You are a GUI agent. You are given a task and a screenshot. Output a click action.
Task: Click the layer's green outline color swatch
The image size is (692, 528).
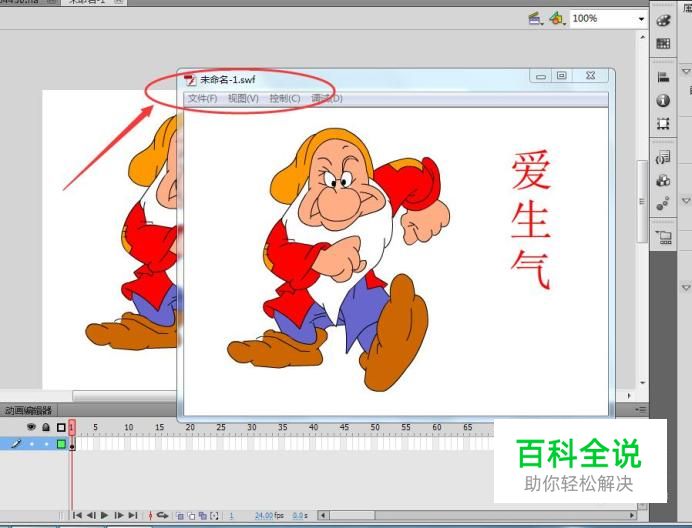(x=61, y=444)
